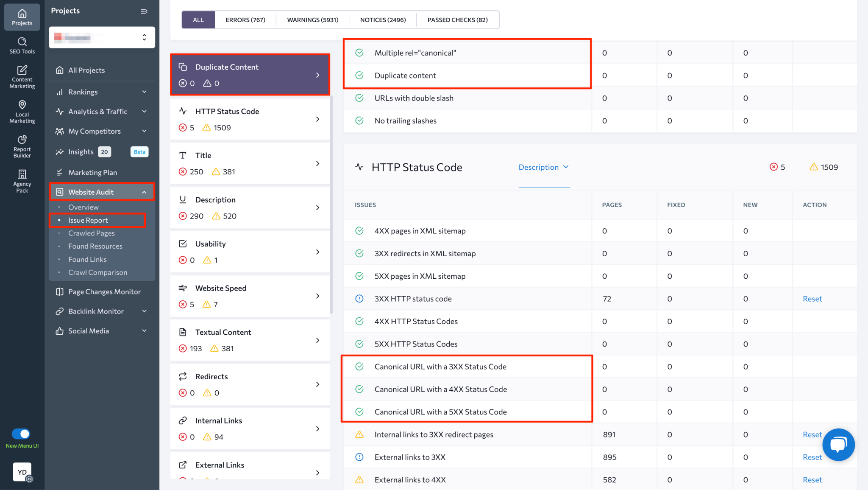Screen dimensions: 868x490
Task: Reset the 3XX HTTP status code issue
Action: 812,298
